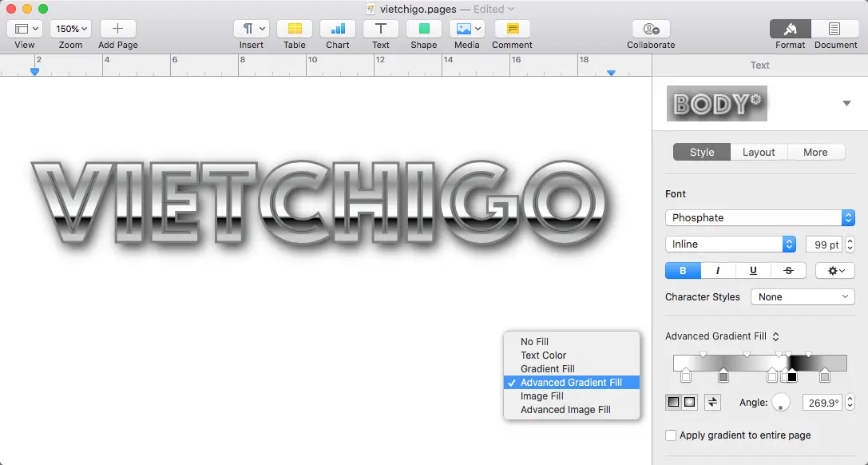Select the radial gradient type button
Screen dimensions: 868x465
coord(690,402)
